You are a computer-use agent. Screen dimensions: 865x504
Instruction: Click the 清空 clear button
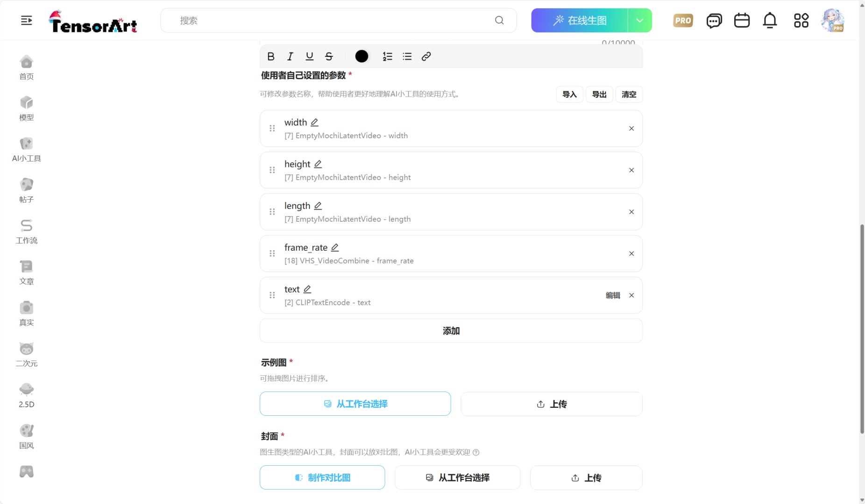click(629, 94)
